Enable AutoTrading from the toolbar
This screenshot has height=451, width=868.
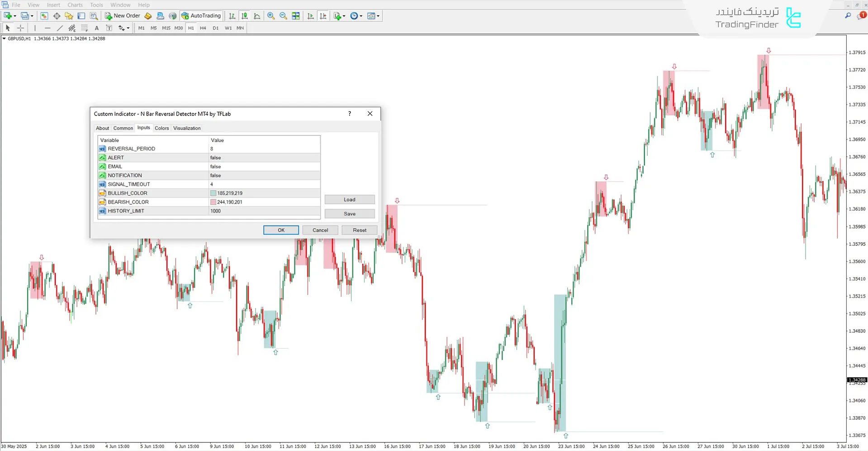click(x=200, y=15)
